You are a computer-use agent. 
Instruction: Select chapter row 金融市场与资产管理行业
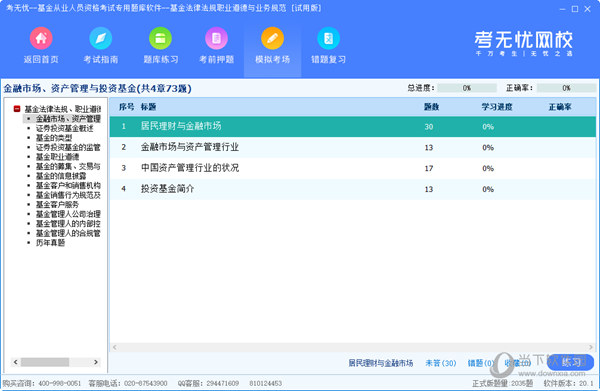click(x=353, y=147)
